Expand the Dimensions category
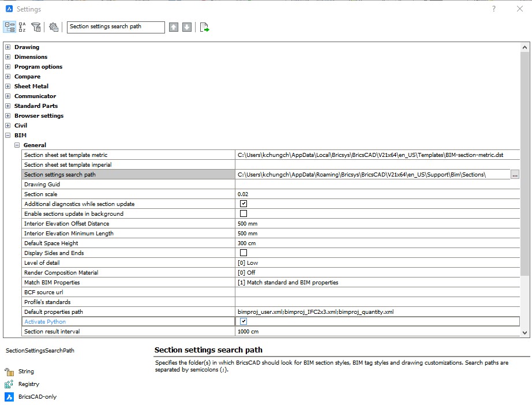The height and width of the screenshot is (405, 532). [x=8, y=57]
